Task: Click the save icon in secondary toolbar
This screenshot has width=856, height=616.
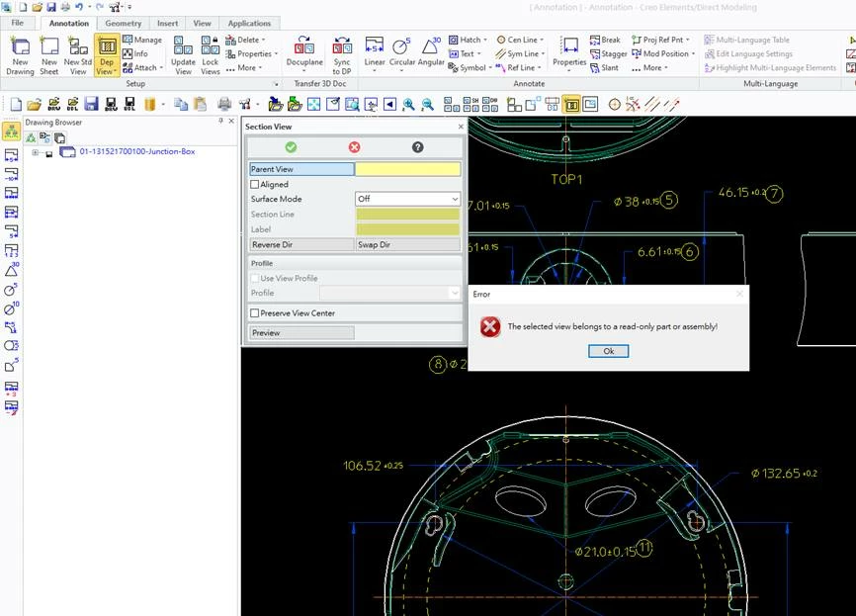Action: [91, 104]
